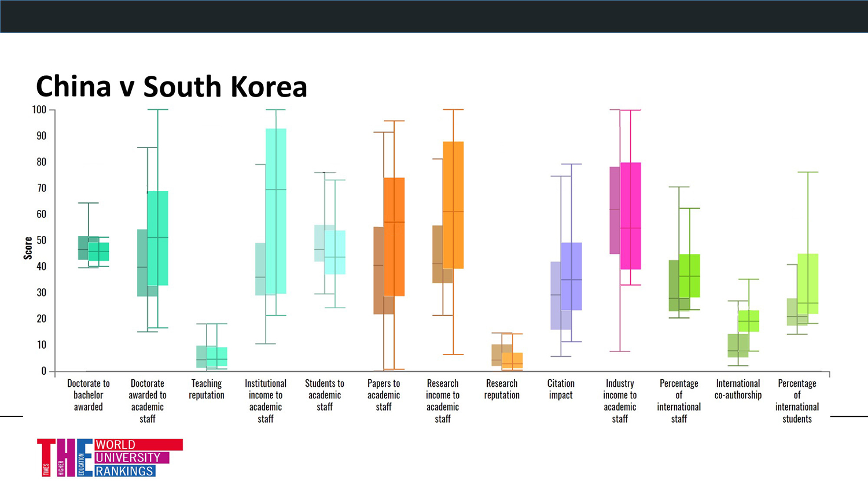Select the brighter purple Citation impact box
868x488 pixels.
point(571,276)
